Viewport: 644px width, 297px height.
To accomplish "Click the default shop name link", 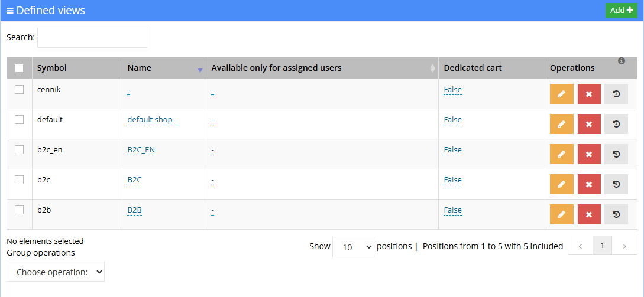I will (x=150, y=120).
